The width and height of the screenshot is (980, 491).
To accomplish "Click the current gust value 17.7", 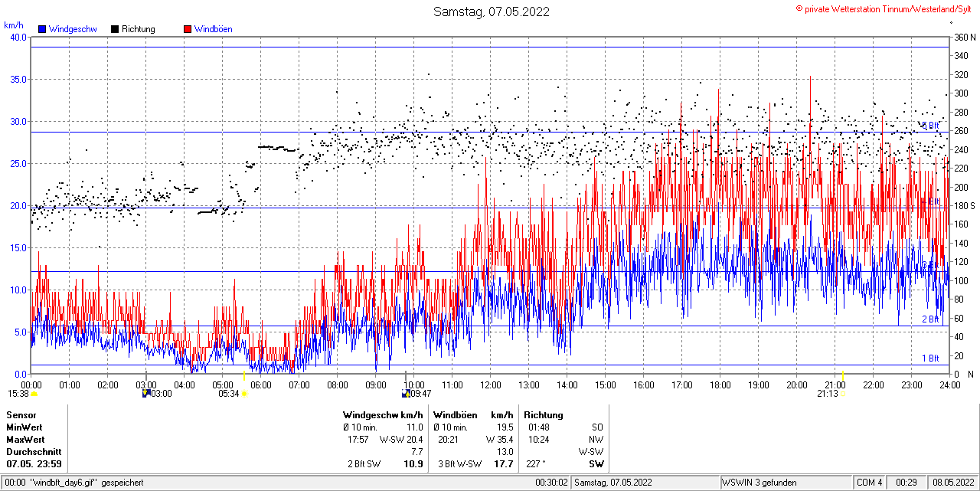I will (x=504, y=464).
